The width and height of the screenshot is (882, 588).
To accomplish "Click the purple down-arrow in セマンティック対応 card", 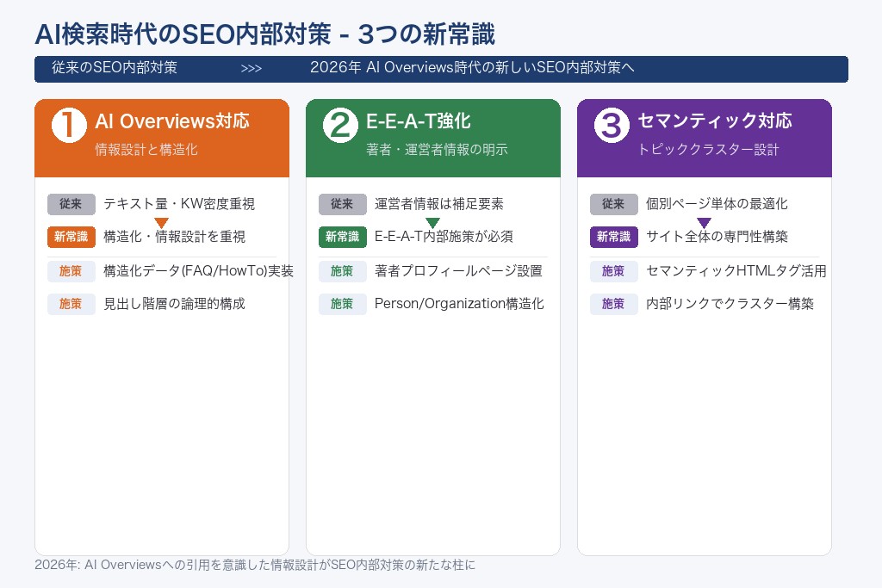I will pos(705,221).
